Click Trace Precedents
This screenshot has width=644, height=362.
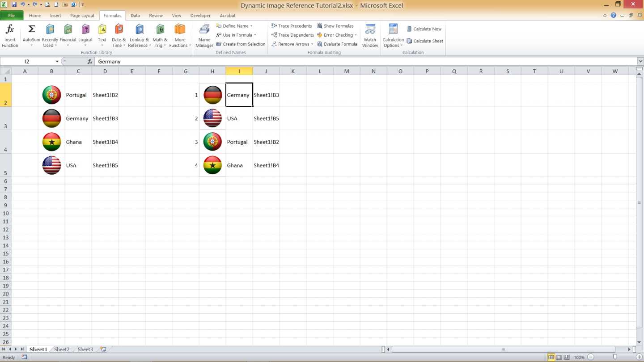292,26
